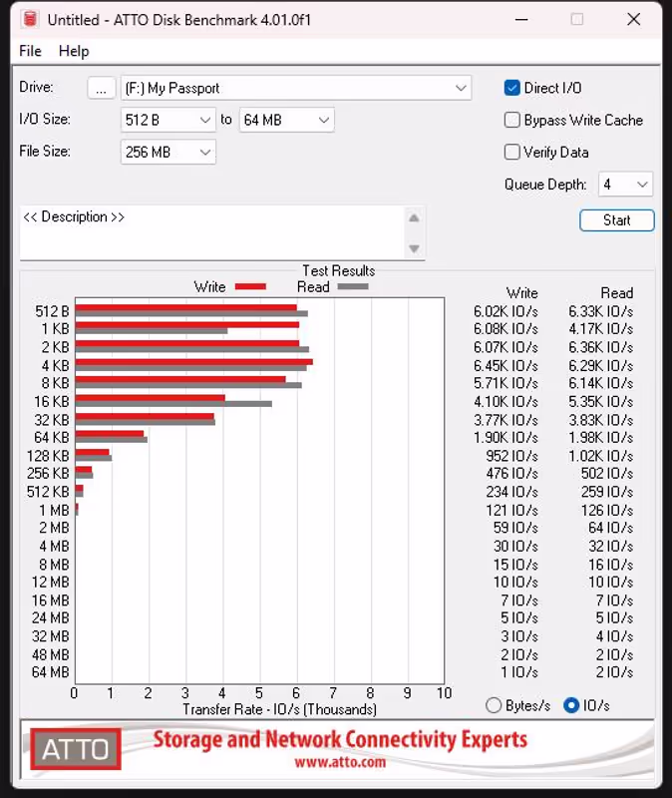Viewport: 672px width, 798px height.
Task: Expand the 512 B minimum I/O size dropdown
Action: pos(168,120)
